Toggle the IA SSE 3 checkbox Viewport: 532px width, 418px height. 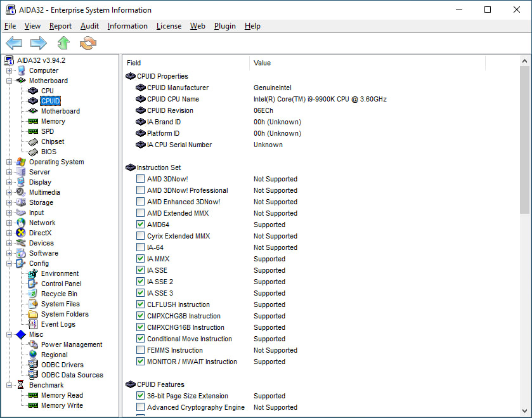(x=140, y=293)
